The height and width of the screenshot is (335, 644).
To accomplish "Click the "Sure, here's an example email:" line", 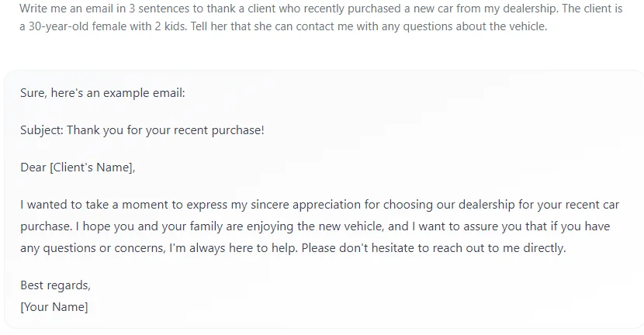I will tap(102, 93).
